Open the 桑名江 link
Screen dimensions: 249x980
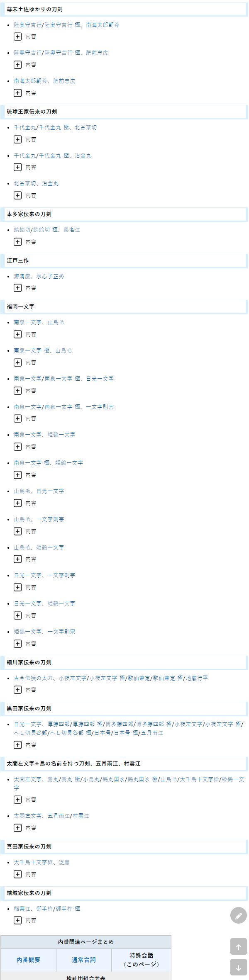72,230
